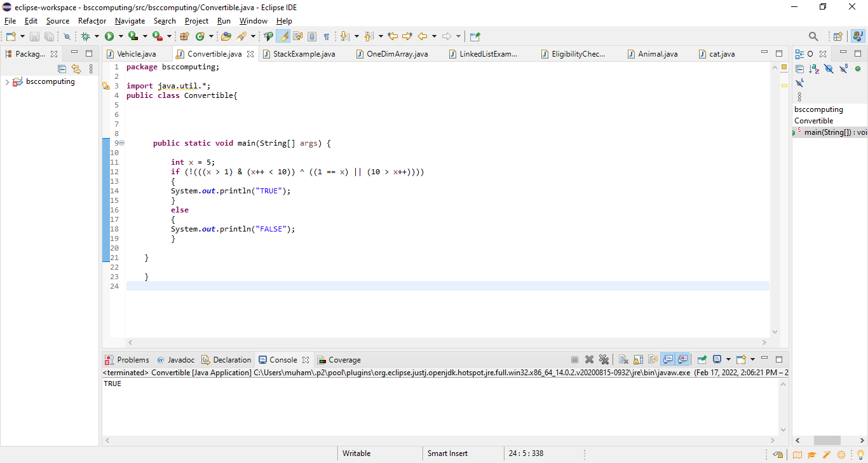Show whitespace characters in editor

coord(327,36)
